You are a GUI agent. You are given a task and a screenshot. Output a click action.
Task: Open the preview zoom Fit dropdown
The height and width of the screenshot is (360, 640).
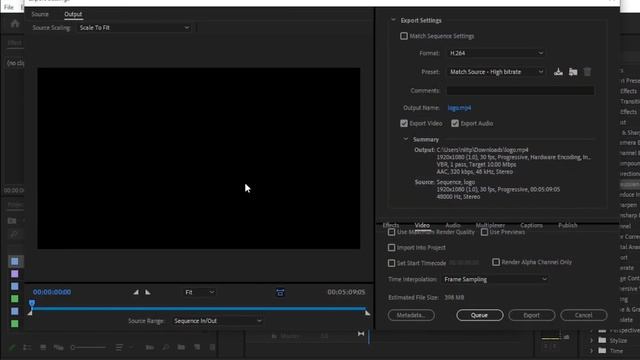tap(199, 292)
